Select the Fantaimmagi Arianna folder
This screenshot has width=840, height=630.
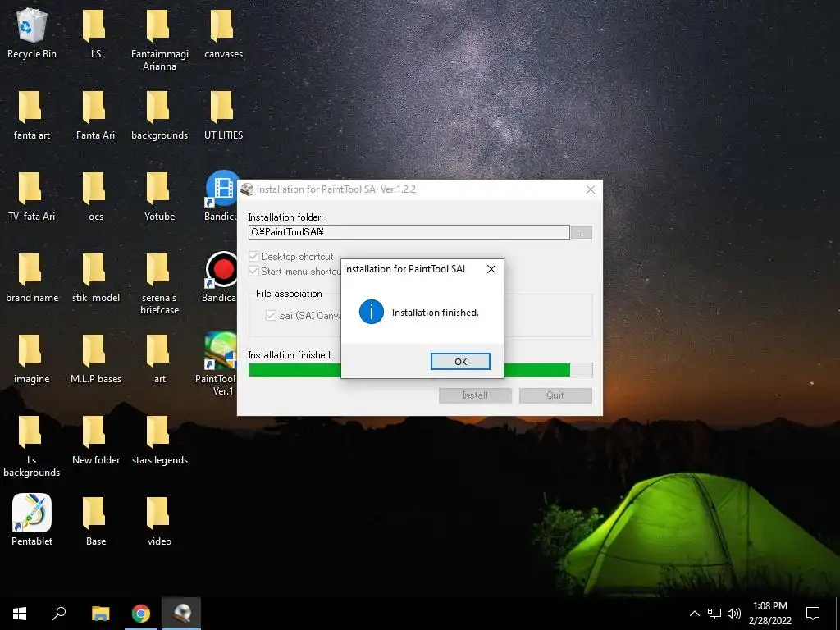(159, 39)
